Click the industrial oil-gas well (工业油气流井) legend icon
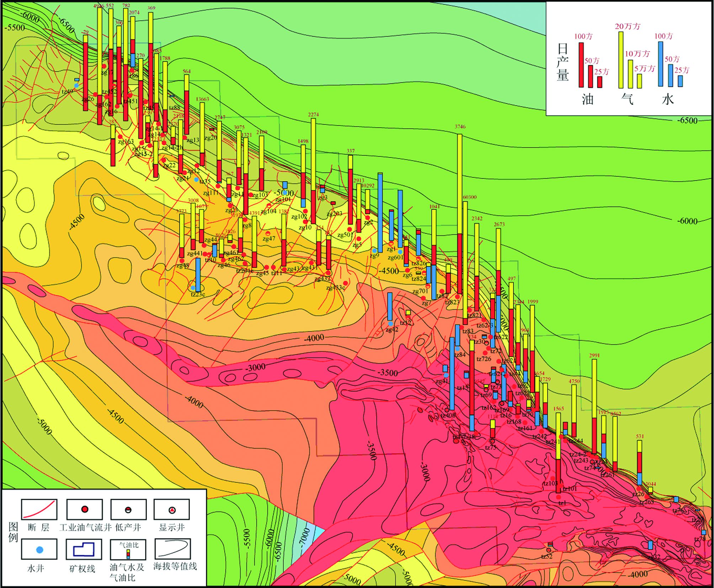 (85, 509)
